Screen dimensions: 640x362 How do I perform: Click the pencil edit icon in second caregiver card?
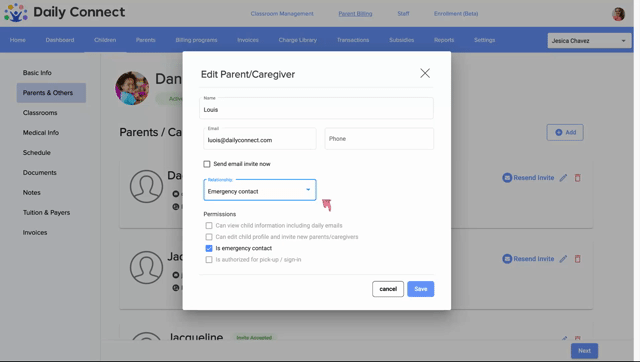point(563,259)
